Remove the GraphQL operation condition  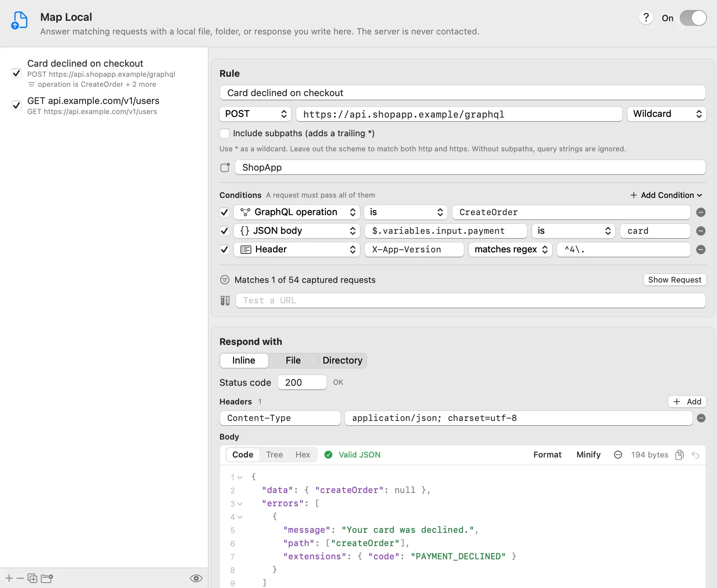(x=701, y=212)
